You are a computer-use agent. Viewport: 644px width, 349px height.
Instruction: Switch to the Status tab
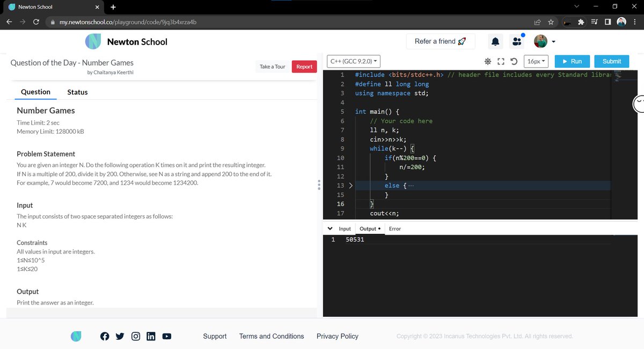[x=77, y=92]
